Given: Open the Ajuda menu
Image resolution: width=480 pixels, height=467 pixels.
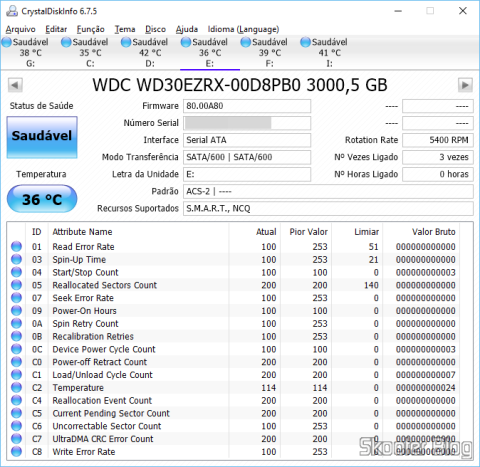Looking at the screenshot, I should [187, 29].
